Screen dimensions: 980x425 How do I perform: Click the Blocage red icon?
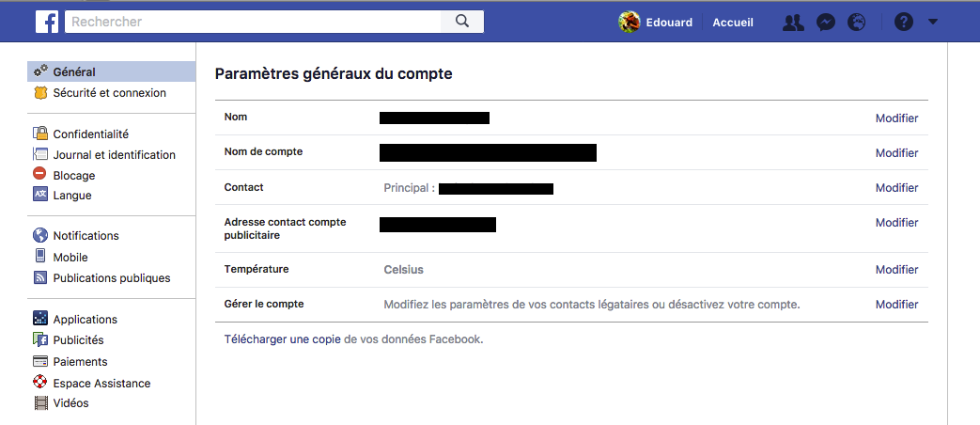tap(40, 174)
